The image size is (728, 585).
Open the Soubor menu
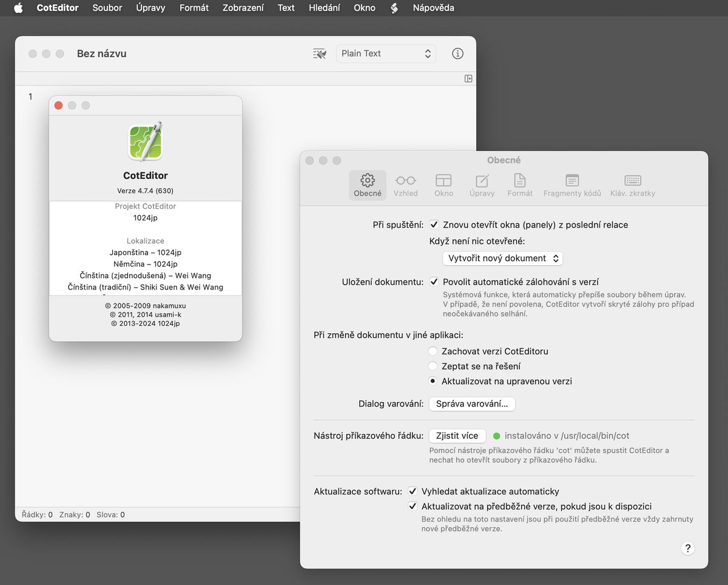tap(107, 8)
